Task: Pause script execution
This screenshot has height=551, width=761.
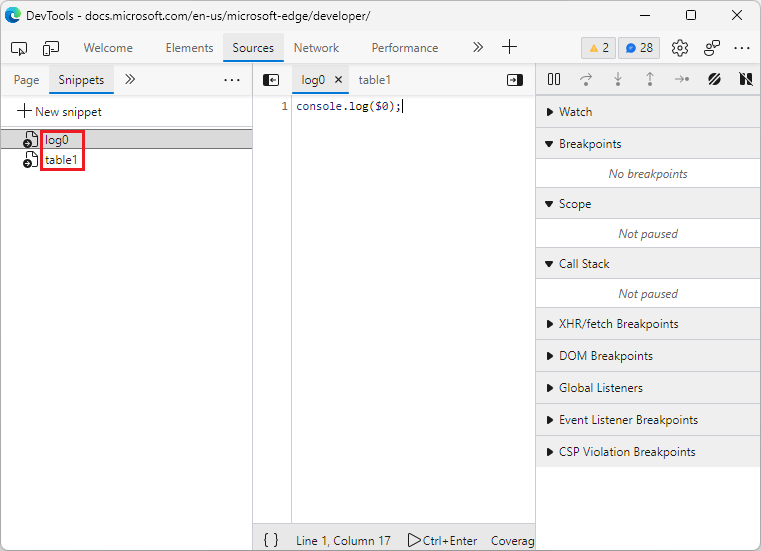Action: pyautogui.click(x=554, y=79)
